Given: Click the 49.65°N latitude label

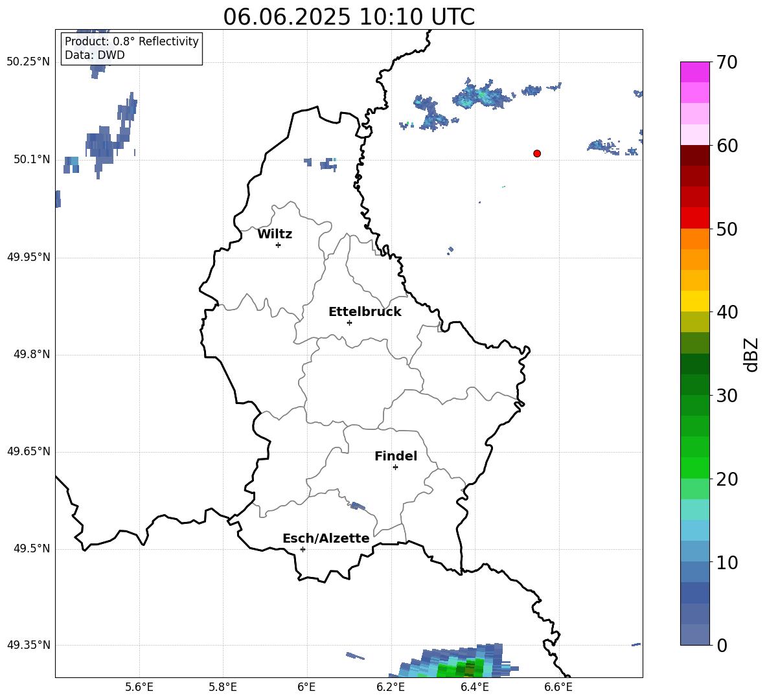Looking at the screenshot, I should [x=29, y=451].
